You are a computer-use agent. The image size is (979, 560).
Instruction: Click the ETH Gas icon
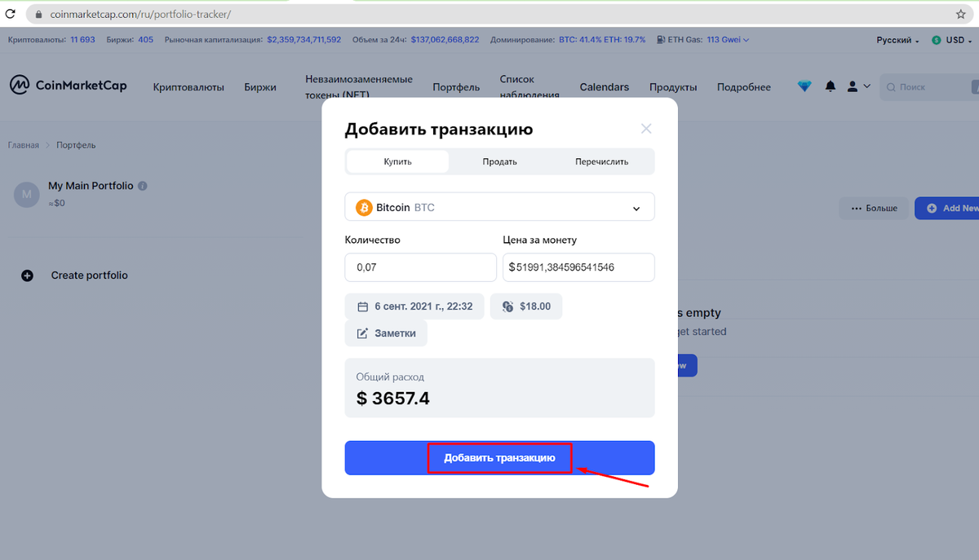point(662,39)
